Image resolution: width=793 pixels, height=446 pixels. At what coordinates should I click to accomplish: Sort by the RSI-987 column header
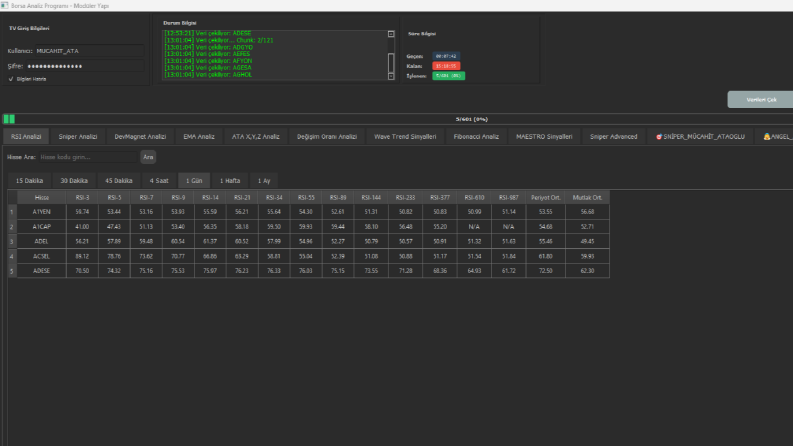(508, 198)
